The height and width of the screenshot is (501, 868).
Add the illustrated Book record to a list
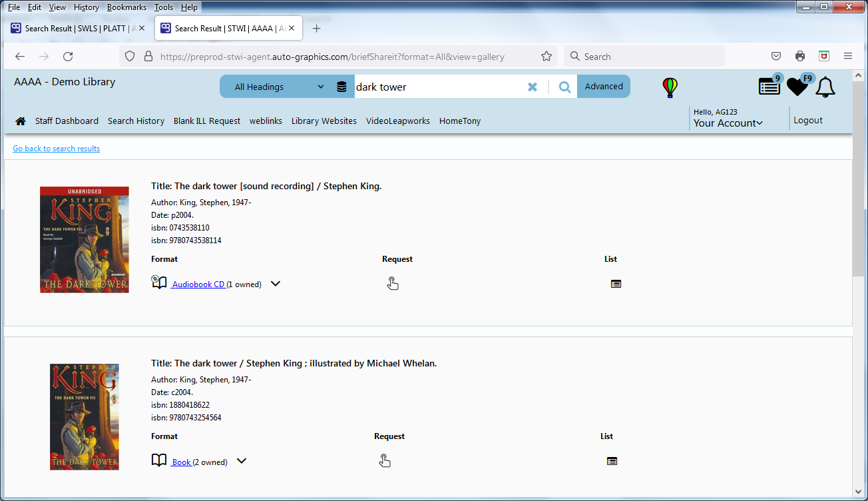(x=612, y=461)
